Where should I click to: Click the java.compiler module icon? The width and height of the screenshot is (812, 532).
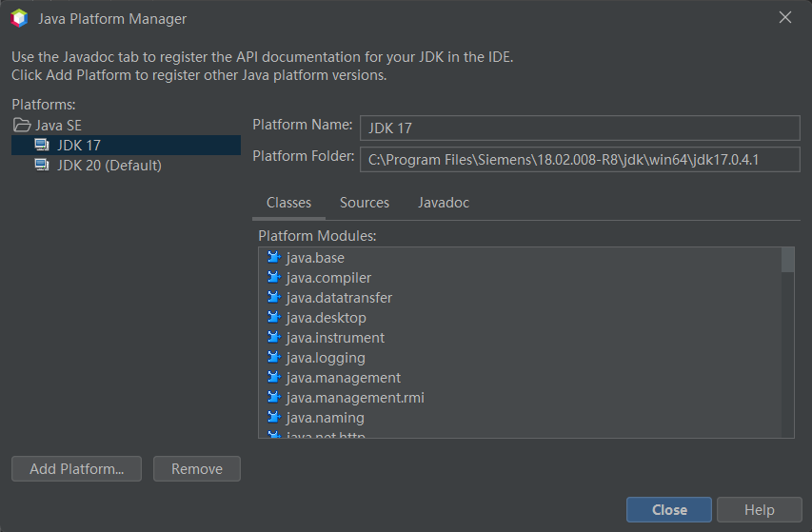click(274, 278)
